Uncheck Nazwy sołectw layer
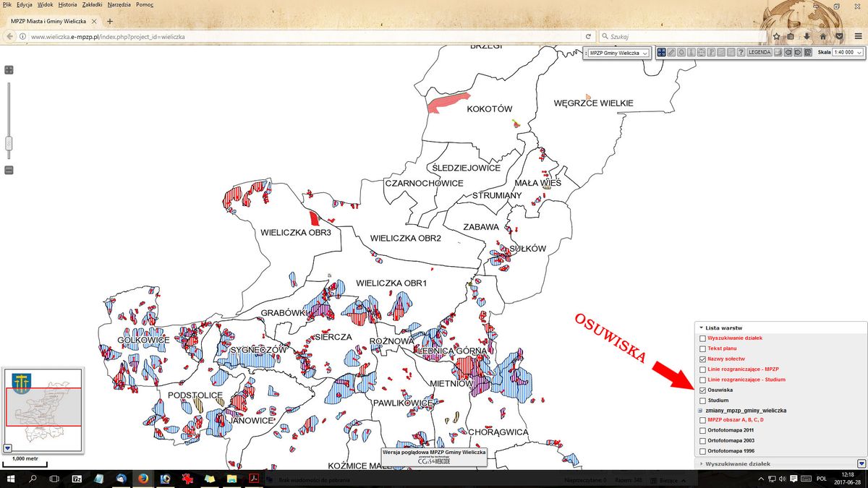The image size is (868, 488). (x=703, y=359)
